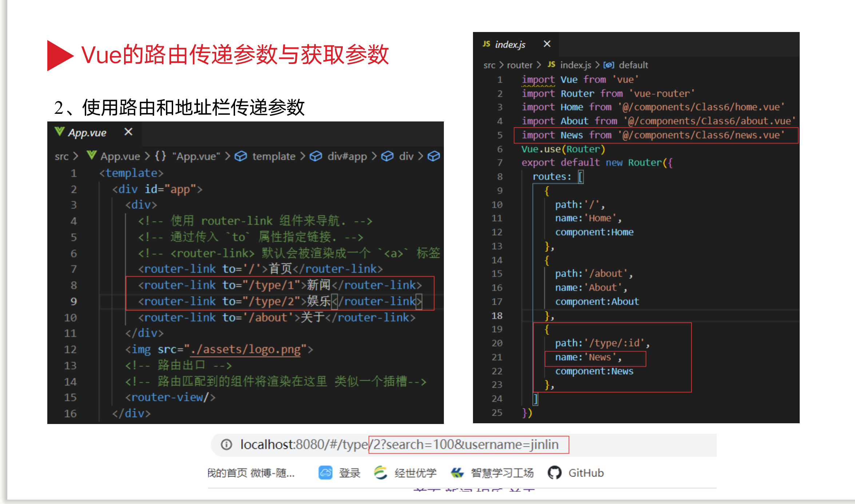This screenshot has height=504, width=855.
Task: Click 'default' in index.js breadcrumb
Action: pos(633,65)
